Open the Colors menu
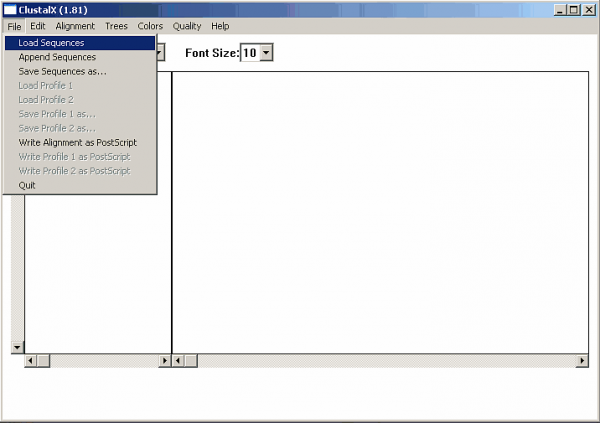 pyautogui.click(x=150, y=26)
